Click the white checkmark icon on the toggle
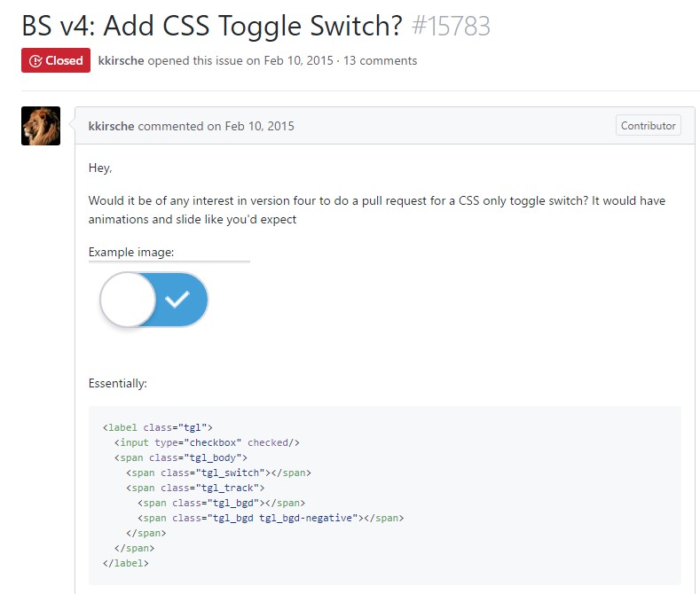 [178, 300]
